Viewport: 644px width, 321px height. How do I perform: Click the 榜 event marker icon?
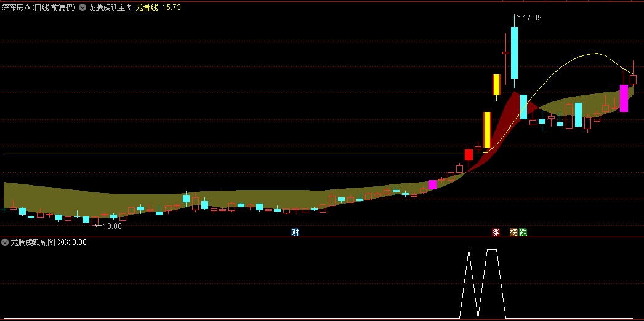pyautogui.click(x=514, y=232)
